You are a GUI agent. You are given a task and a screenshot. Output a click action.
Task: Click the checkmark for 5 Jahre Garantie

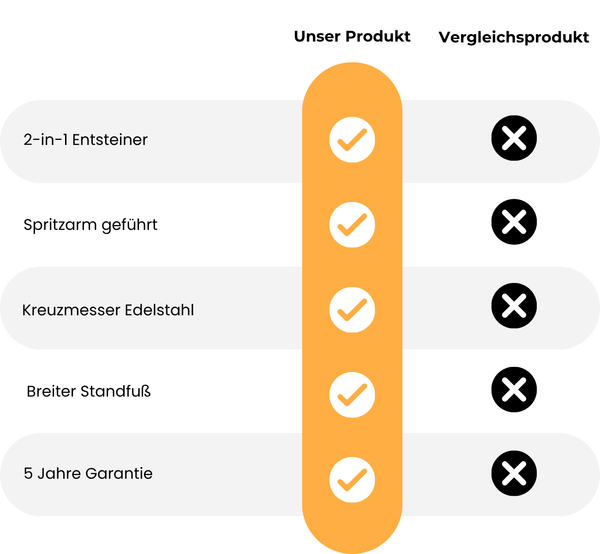pos(352,479)
